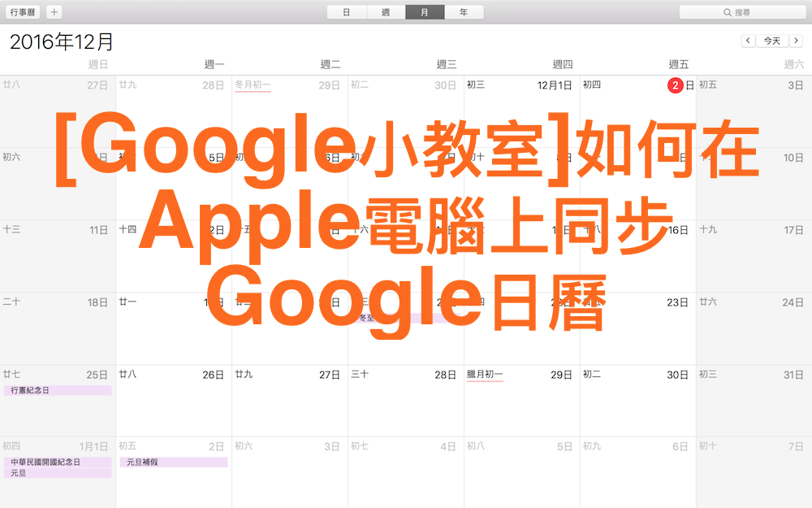Click the 週日 column header
The width and height of the screenshot is (812, 508).
click(x=98, y=64)
